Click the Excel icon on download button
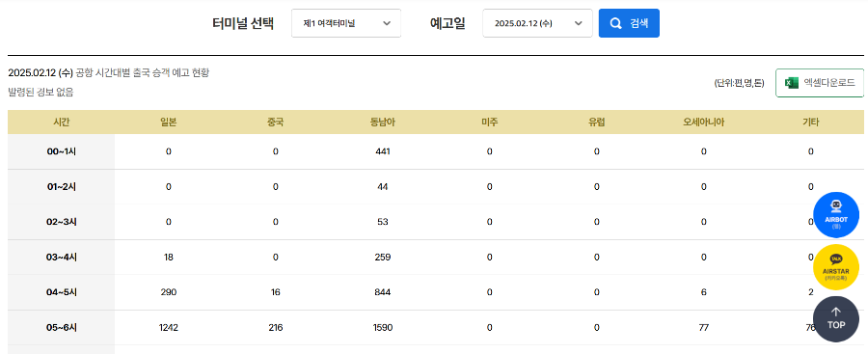The width and height of the screenshot is (868, 354). (x=792, y=83)
